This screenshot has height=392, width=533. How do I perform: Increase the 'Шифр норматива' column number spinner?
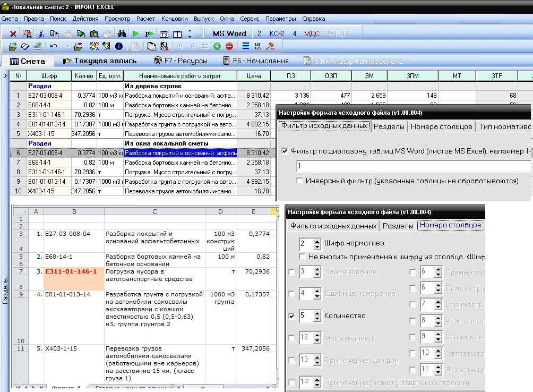click(317, 241)
